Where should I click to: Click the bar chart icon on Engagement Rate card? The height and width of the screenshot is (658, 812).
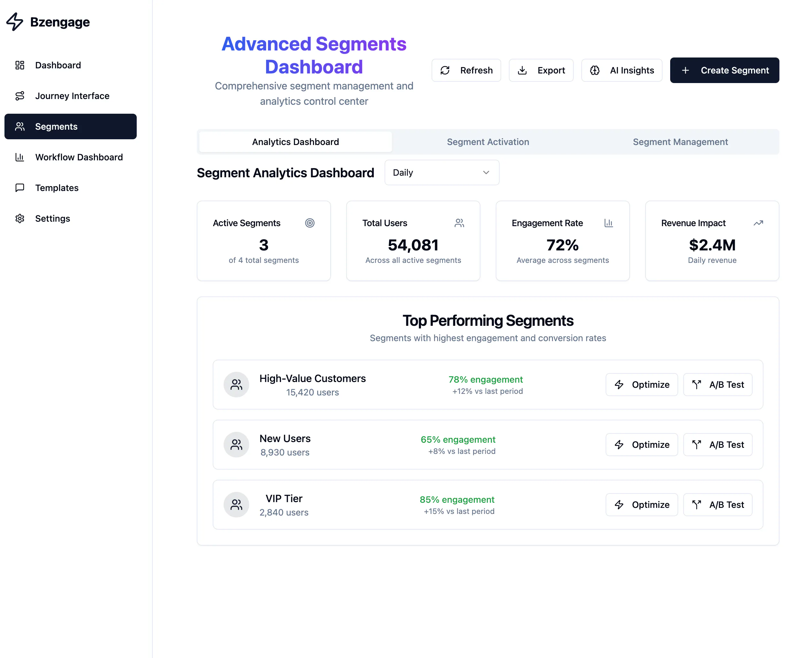609,223
